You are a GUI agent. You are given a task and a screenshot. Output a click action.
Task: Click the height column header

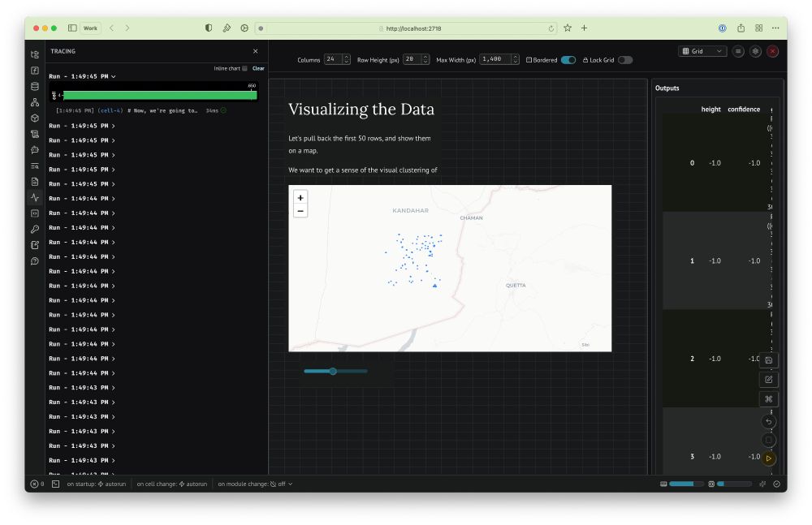point(710,110)
